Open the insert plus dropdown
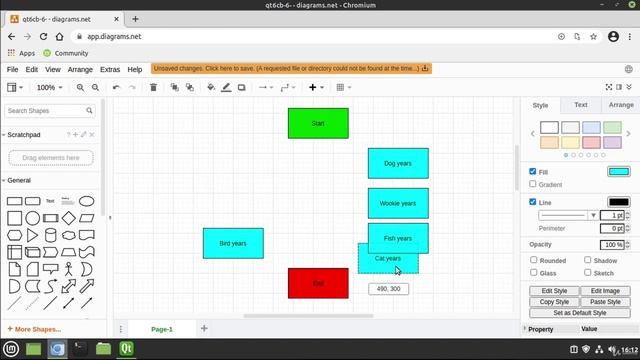Screen dimensions: 640x360 [x=316, y=87]
